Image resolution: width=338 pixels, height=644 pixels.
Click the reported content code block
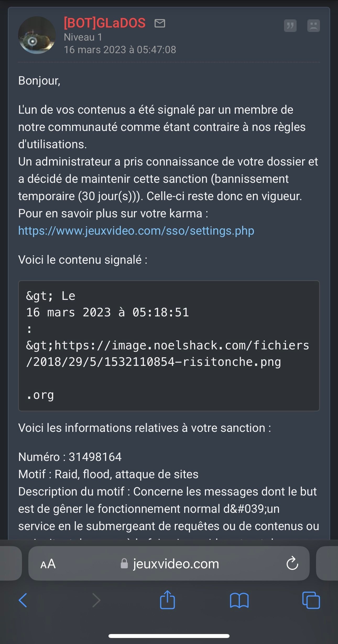click(169, 346)
